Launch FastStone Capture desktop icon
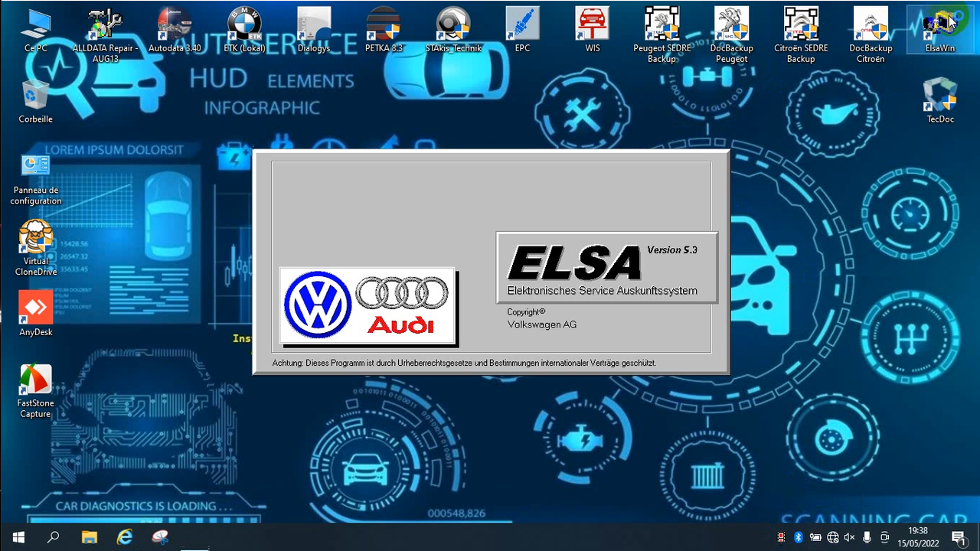980x551 pixels. [35, 391]
